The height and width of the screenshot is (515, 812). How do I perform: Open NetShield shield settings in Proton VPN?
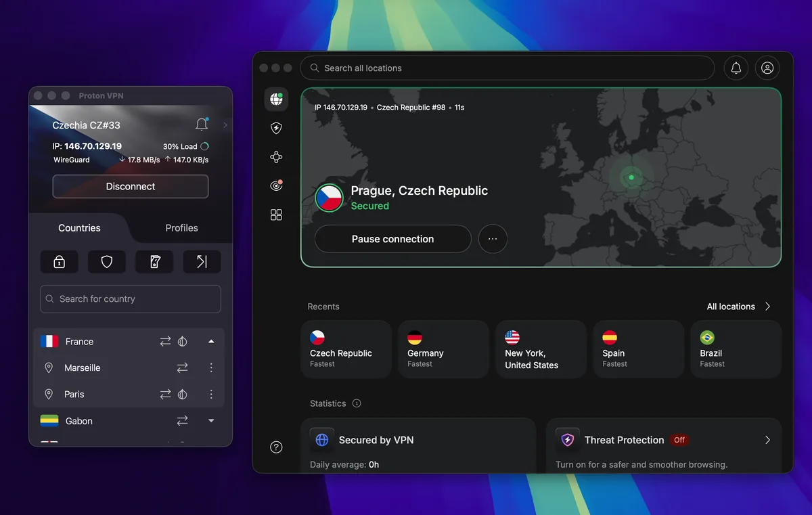(x=107, y=262)
